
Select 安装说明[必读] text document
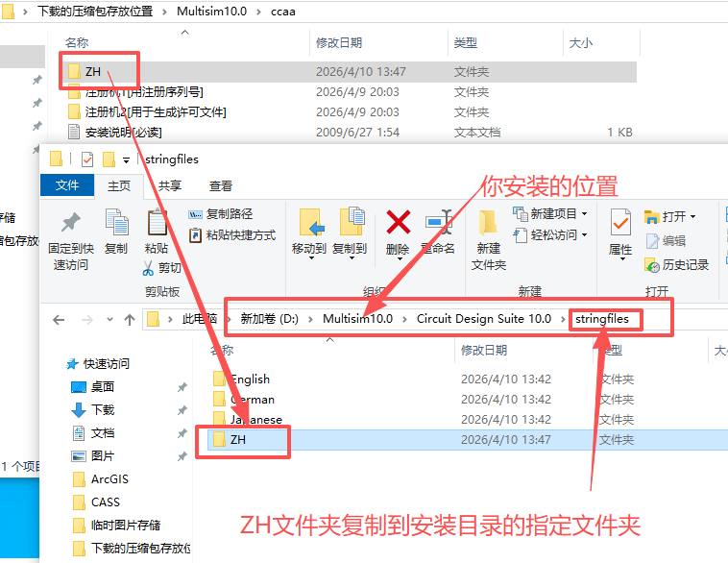(114, 133)
